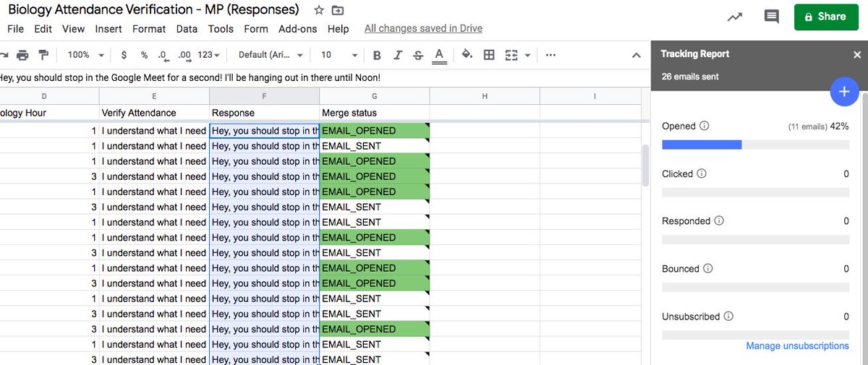This screenshot has height=365, width=868.
Task: Open the comments history icon
Action: click(x=772, y=17)
